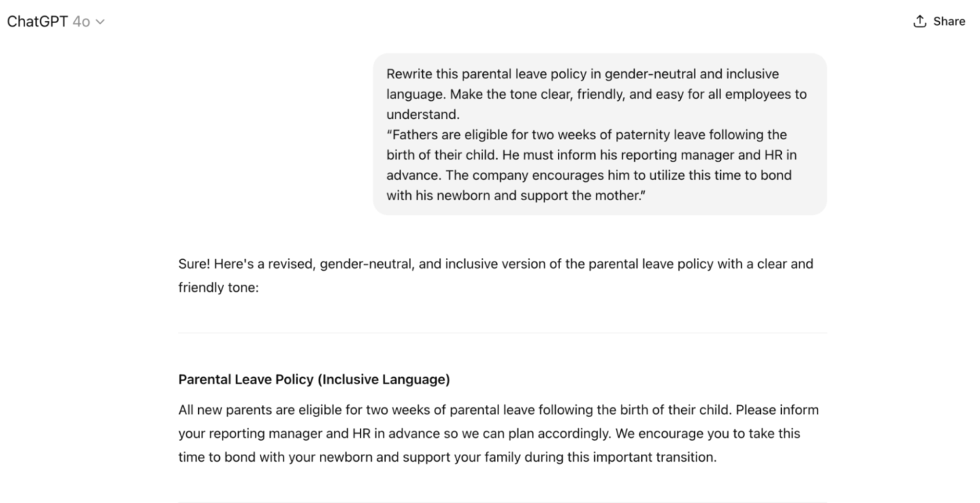Click the ChatGPT title in the header
Screen dimensions: 980x503
[37, 22]
